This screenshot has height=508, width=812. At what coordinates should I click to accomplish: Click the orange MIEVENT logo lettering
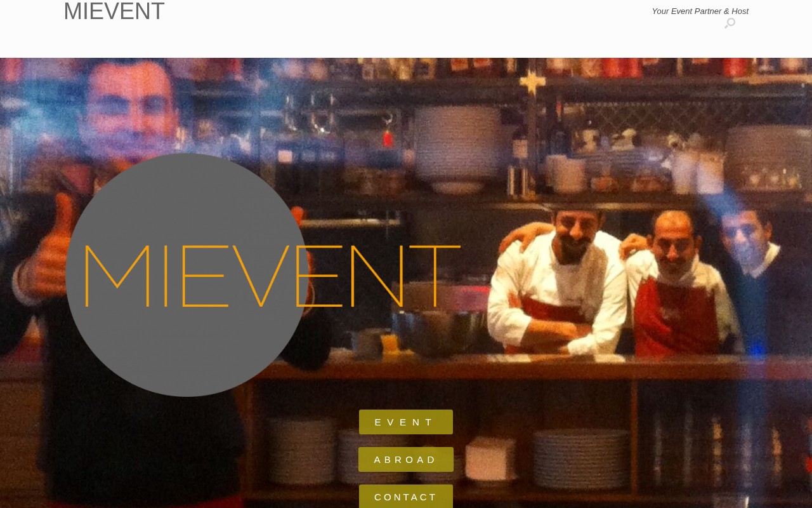click(x=272, y=276)
